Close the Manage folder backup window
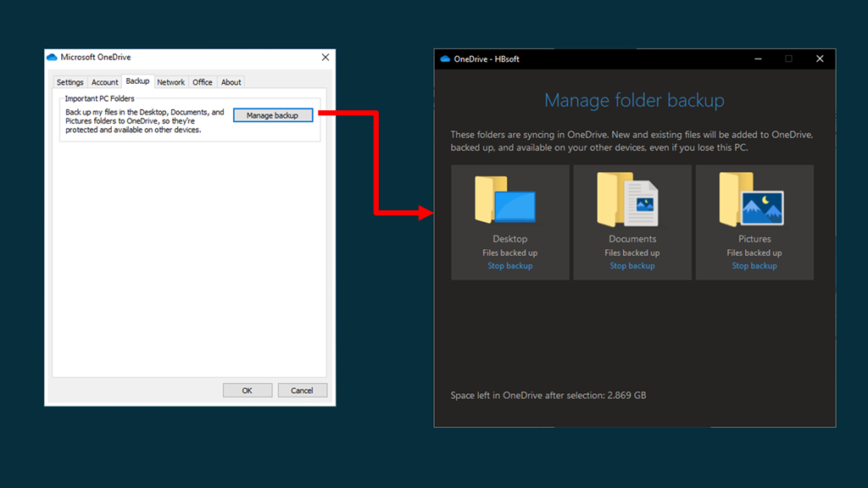The image size is (868, 488). 820,59
